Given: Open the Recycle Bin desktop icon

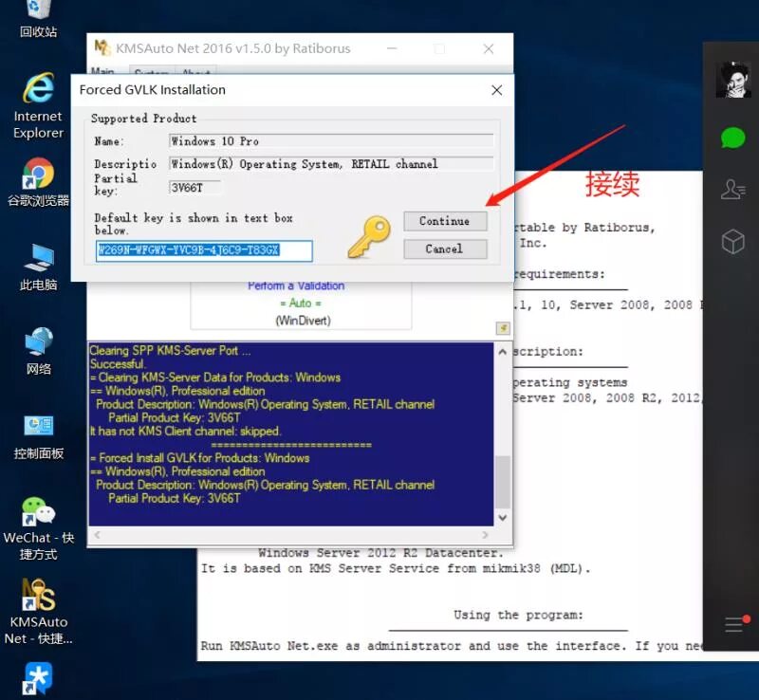Looking at the screenshot, I should point(38,18).
